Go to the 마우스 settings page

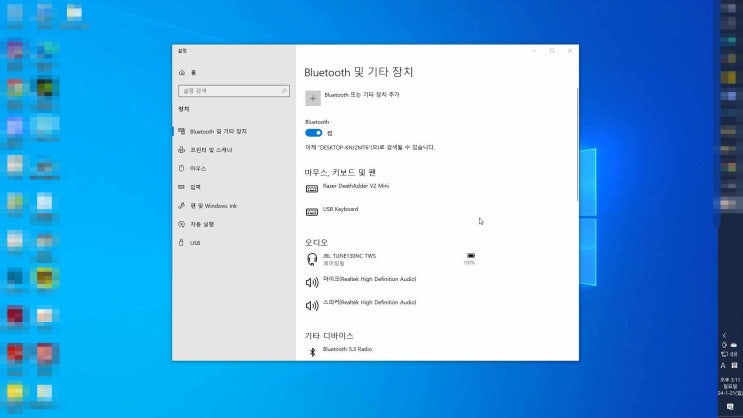pos(198,168)
